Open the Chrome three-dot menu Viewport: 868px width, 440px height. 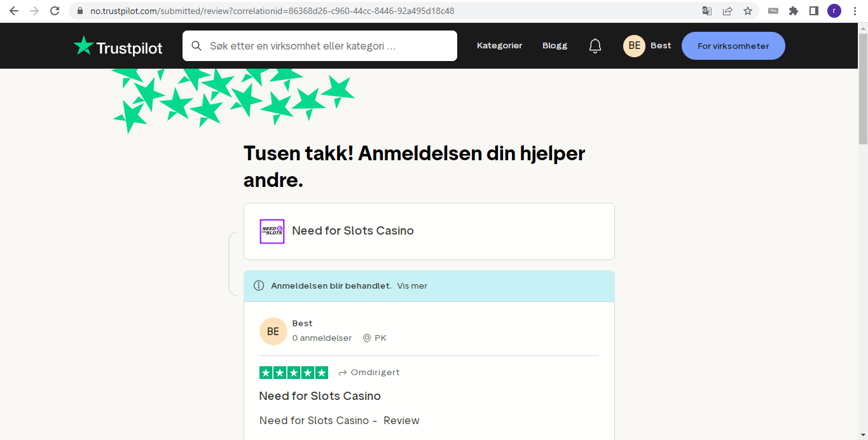click(x=855, y=11)
